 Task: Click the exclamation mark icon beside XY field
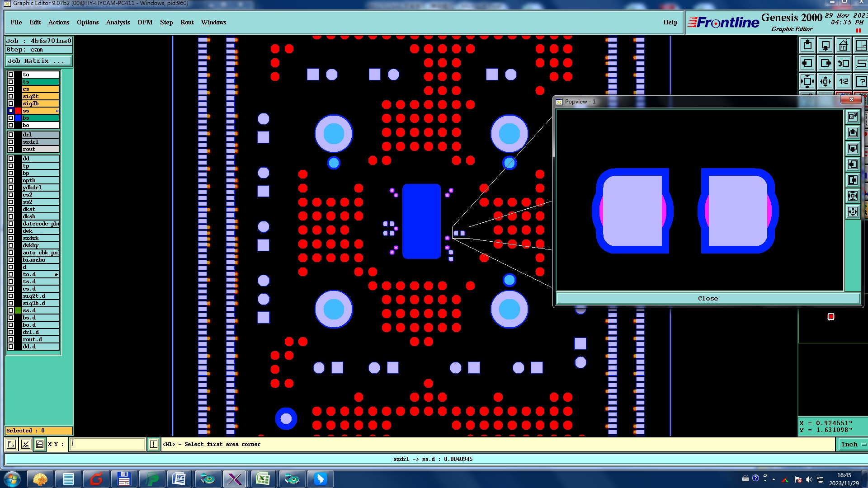[154, 444]
